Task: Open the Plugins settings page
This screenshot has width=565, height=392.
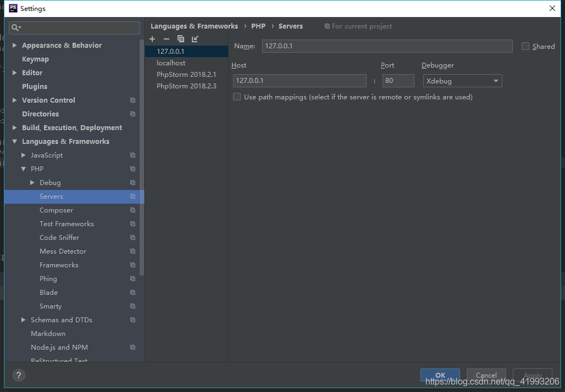Action: [x=35, y=86]
